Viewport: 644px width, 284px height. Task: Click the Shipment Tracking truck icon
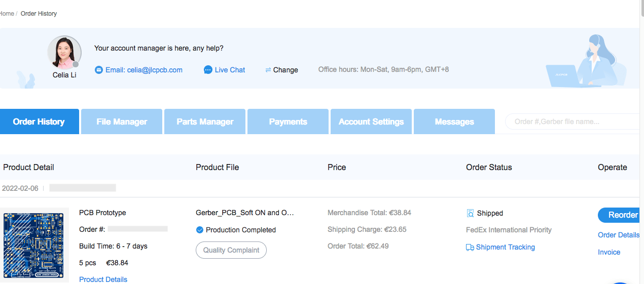[x=470, y=248]
